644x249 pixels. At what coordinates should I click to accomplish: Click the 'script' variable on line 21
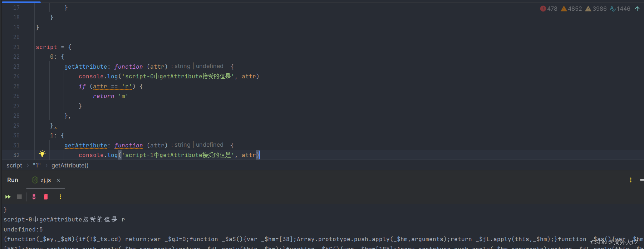(x=46, y=47)
